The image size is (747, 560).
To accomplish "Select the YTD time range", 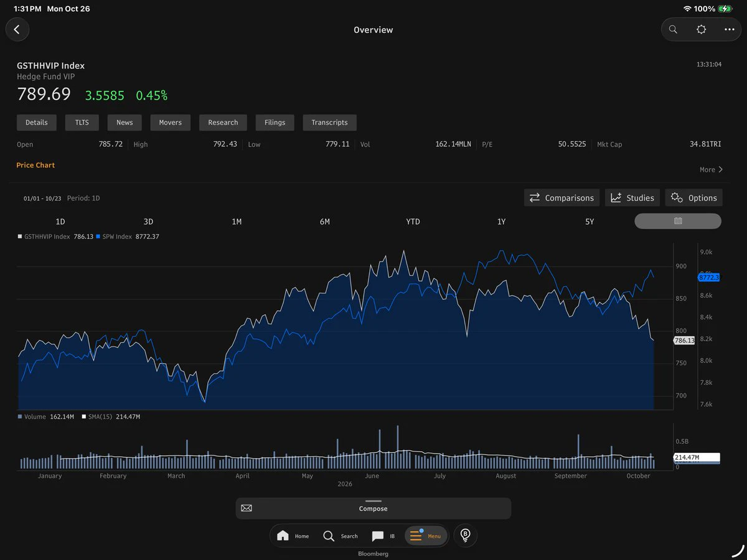I will point(413,222).
